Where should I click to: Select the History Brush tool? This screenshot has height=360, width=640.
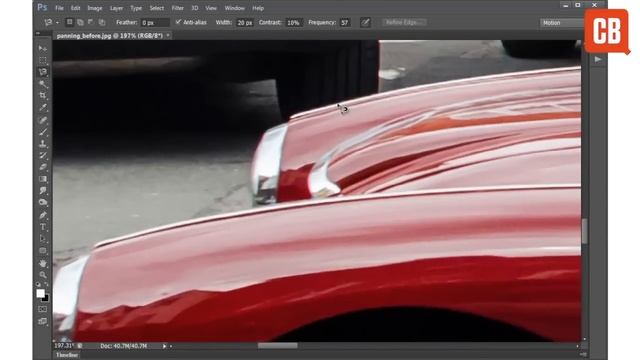point(43,156)
